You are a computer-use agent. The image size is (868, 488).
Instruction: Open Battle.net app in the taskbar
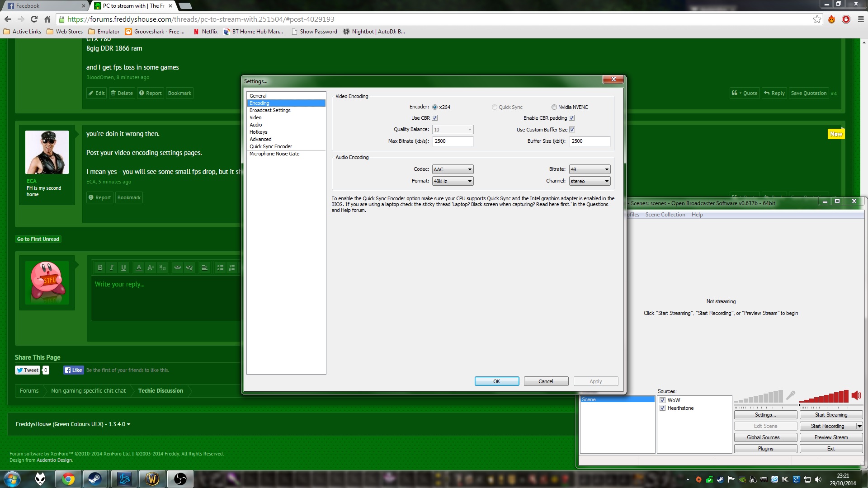[124, 479]
